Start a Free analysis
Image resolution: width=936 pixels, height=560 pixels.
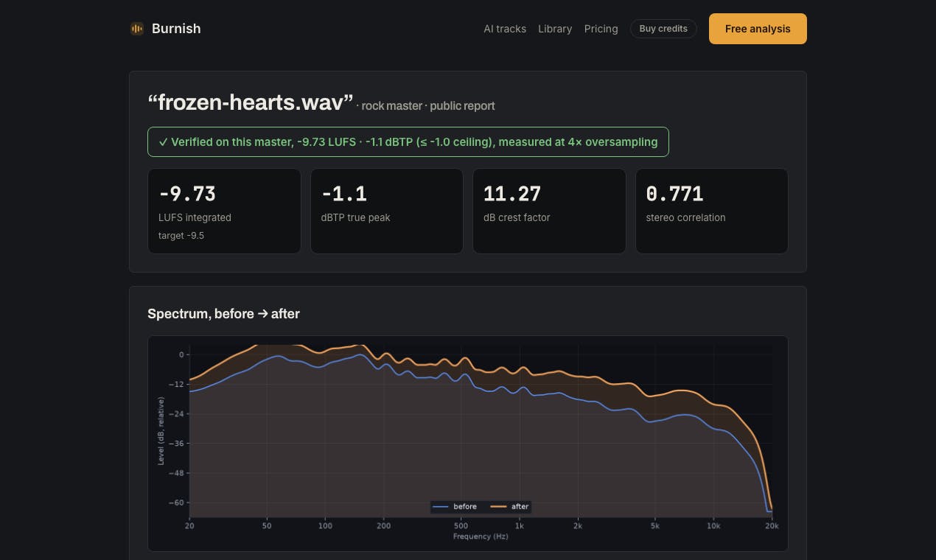pos(758,29)
